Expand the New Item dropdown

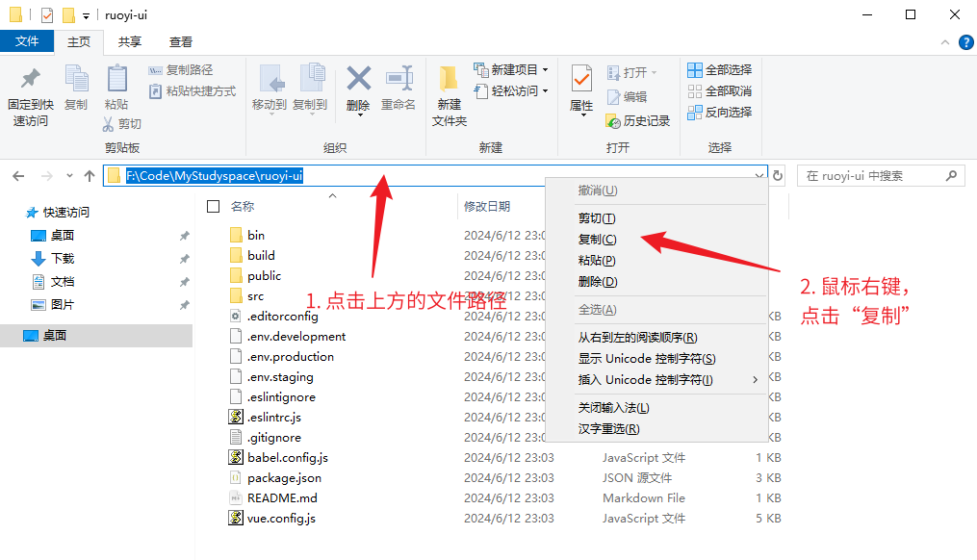pyautogui.click(x=545, y=70)
